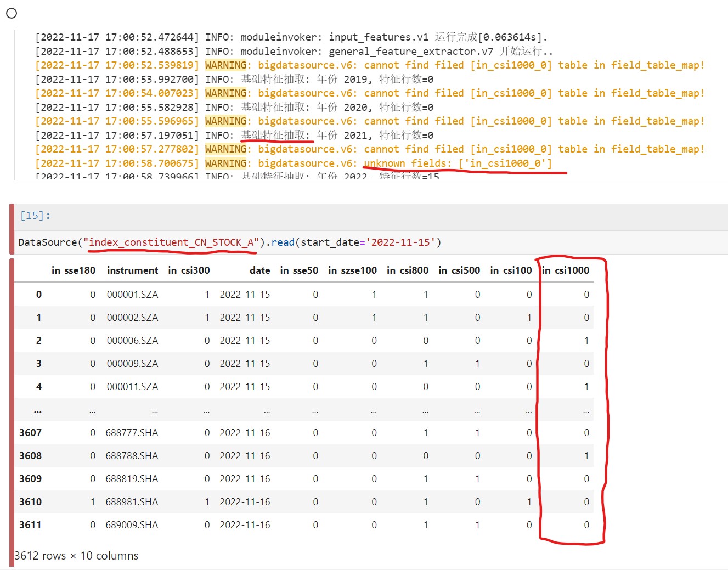Click the instrument cell 000011.SZA

coord(132,387)
